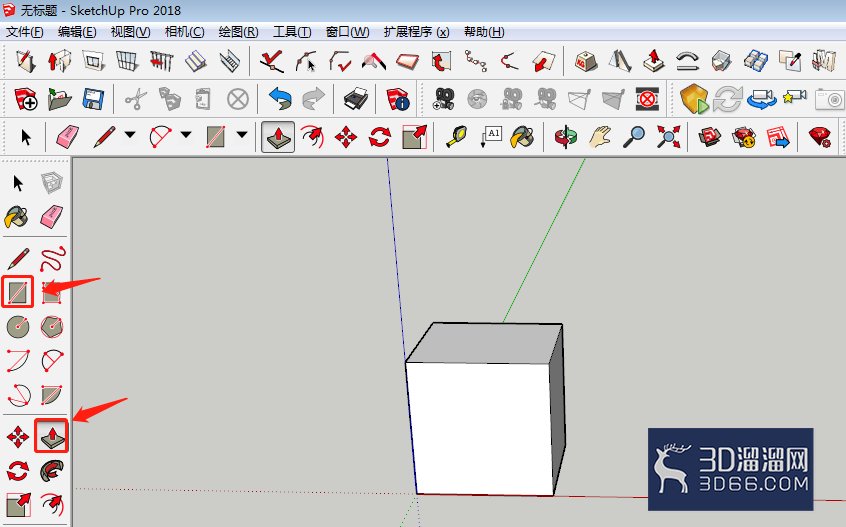Click the open folder icon
This screenshot has width=846, height=527.
59,99
